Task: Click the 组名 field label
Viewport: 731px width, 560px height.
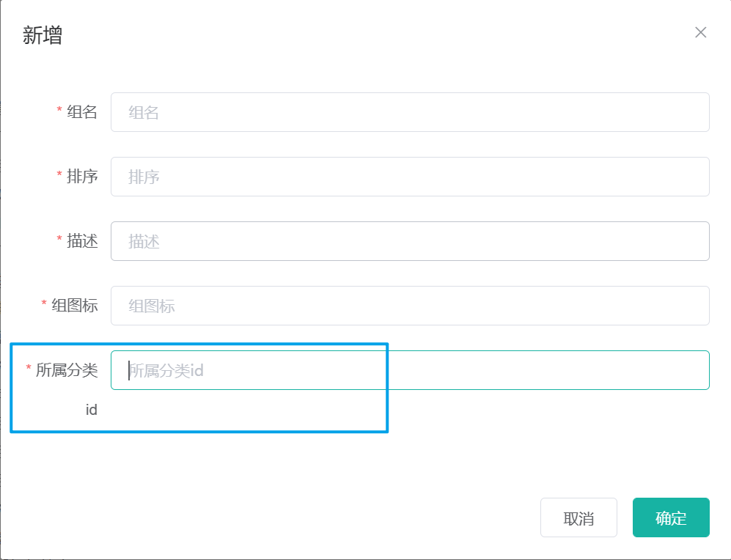Action: pos(82,112)
